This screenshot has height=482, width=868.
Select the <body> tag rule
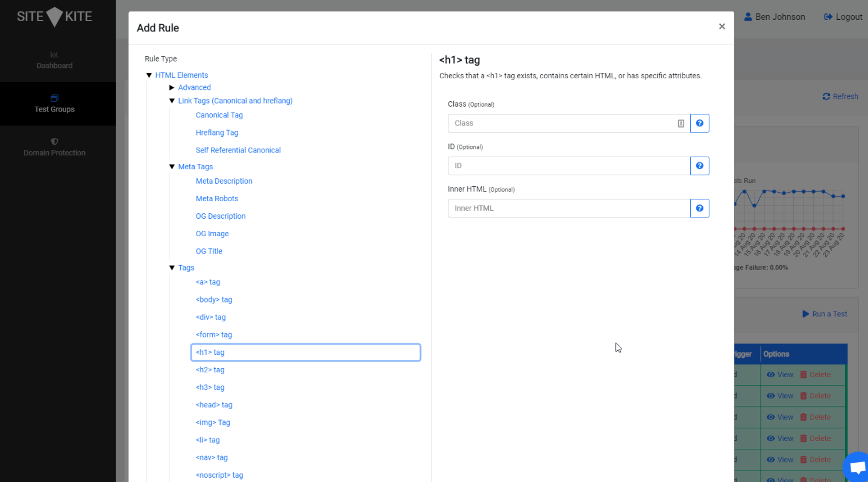click(x=214, y=299)
